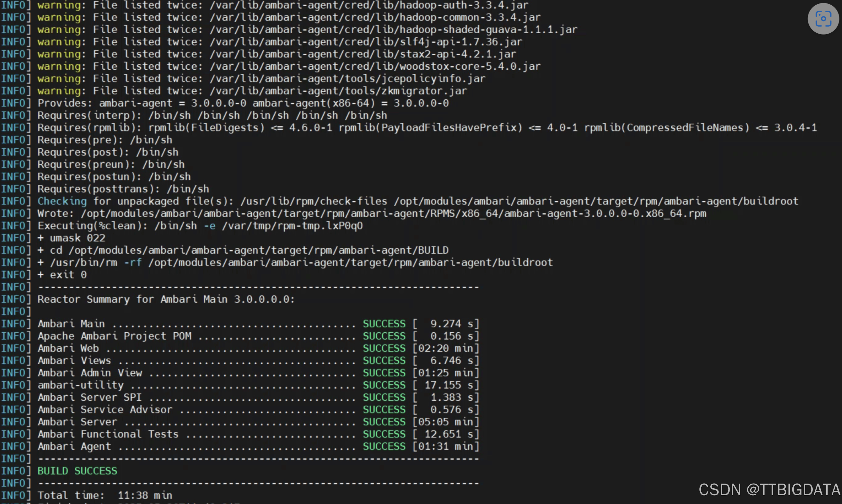Click the woodstox-core-5.4.0.jar path

[375, 66]
